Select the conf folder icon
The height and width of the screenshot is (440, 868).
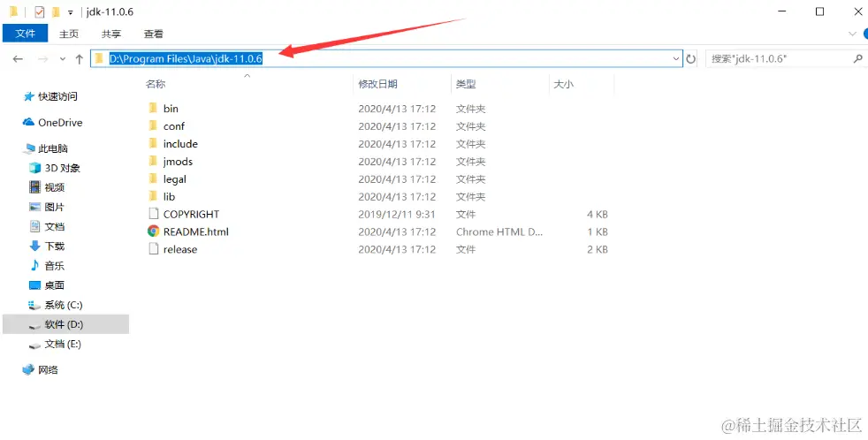[x=153, y=125]
